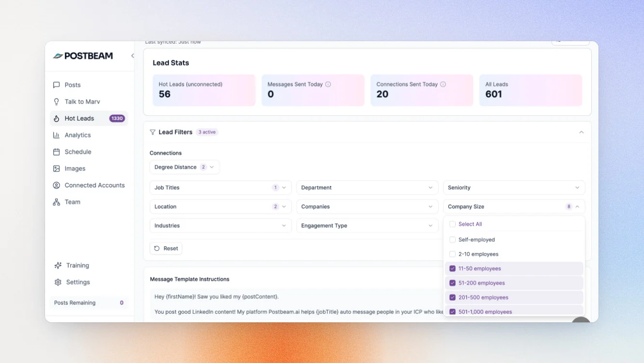Collapse the sidebar with the arrow icon

pyautogui.click(x=132, y=56)
